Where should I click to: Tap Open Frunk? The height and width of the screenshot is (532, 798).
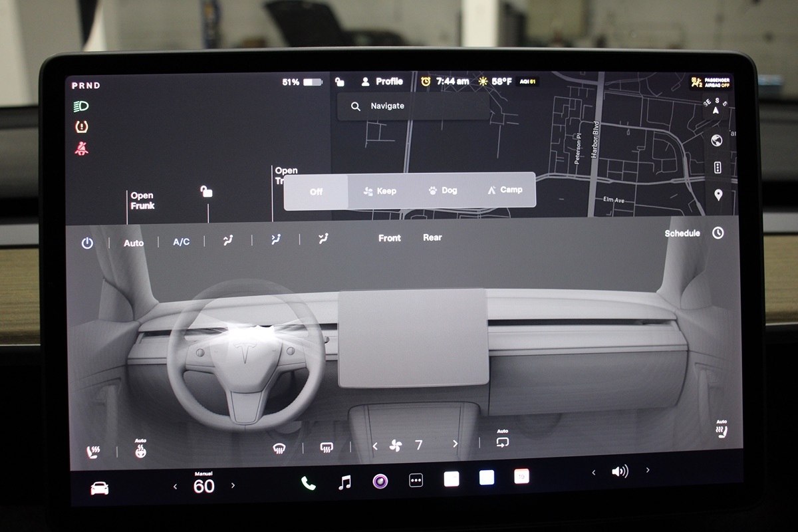point(142,201)
